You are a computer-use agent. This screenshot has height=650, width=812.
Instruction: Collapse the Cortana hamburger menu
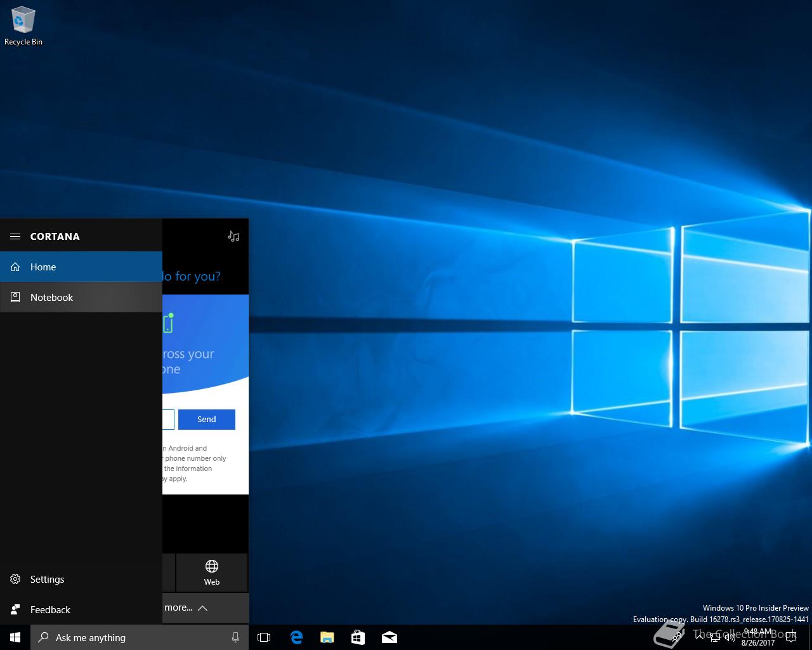click(x=15, y=236)
